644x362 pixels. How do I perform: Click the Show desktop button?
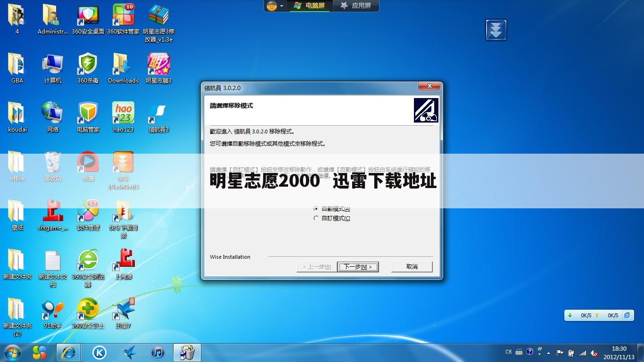coord(641,353)
